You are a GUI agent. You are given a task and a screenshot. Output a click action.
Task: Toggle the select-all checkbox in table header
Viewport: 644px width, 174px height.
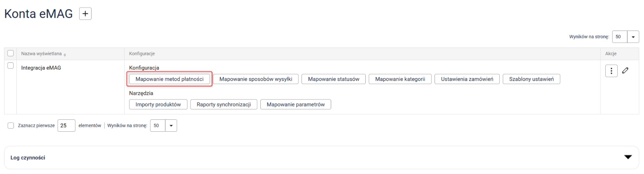[11, 53]
